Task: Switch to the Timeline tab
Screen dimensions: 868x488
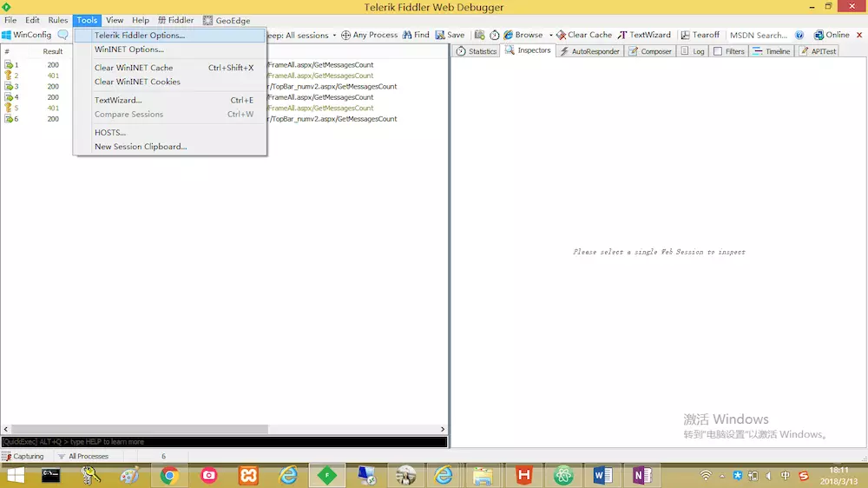Action: 772,51
